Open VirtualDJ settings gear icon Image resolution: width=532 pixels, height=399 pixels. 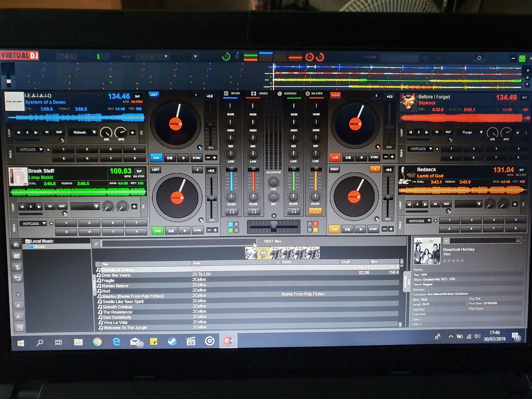(478, 58)
